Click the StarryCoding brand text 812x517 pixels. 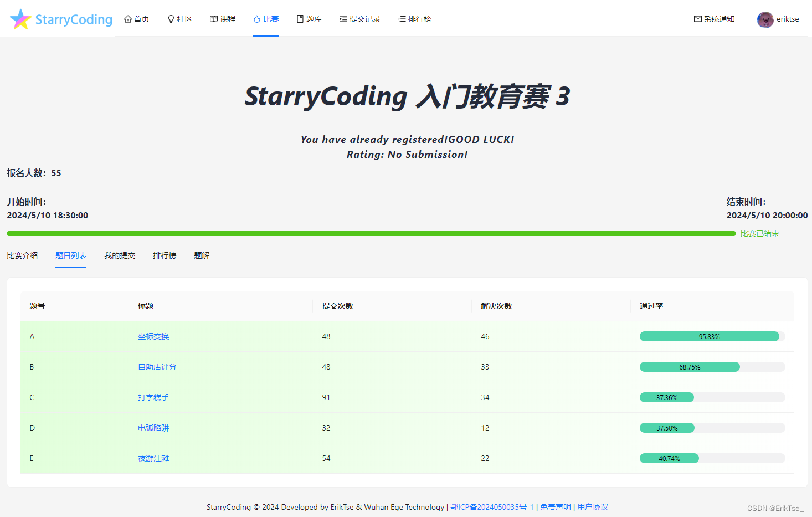coord(74,19)
